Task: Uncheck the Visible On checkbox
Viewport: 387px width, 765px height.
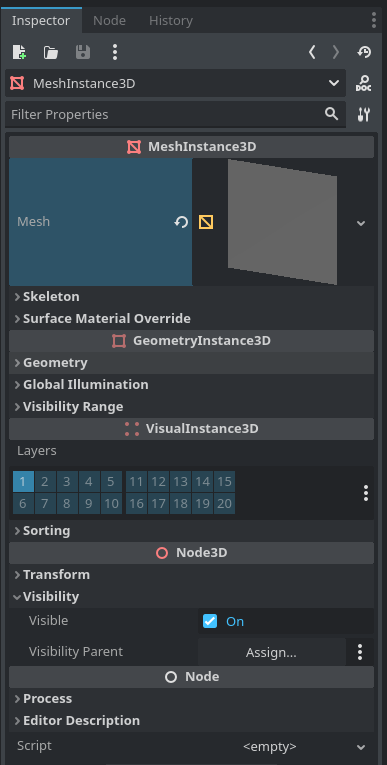Action: click(210, 621)
